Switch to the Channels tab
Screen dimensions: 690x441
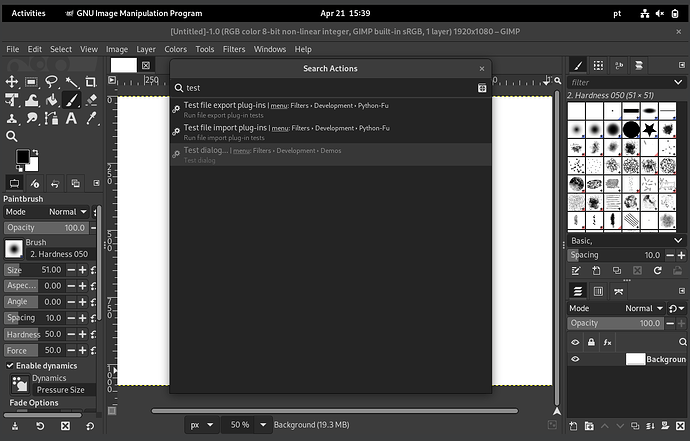tap(598, 291)
